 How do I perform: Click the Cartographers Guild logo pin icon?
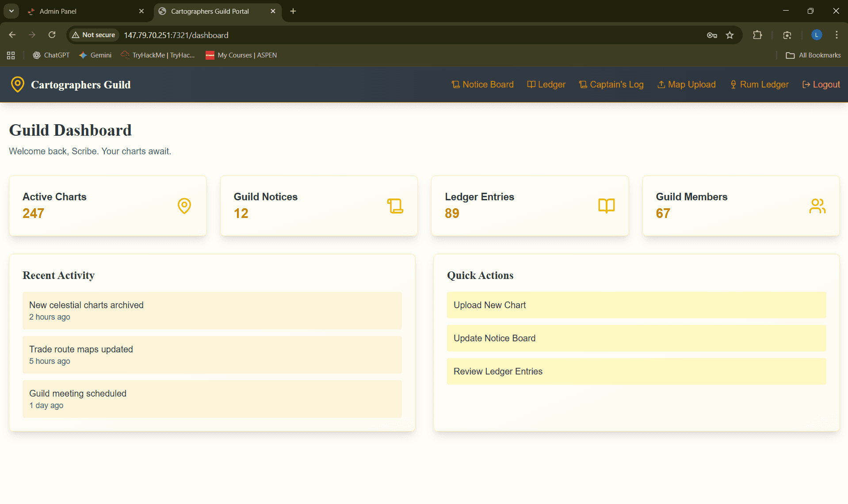click(x=17, y=84)
